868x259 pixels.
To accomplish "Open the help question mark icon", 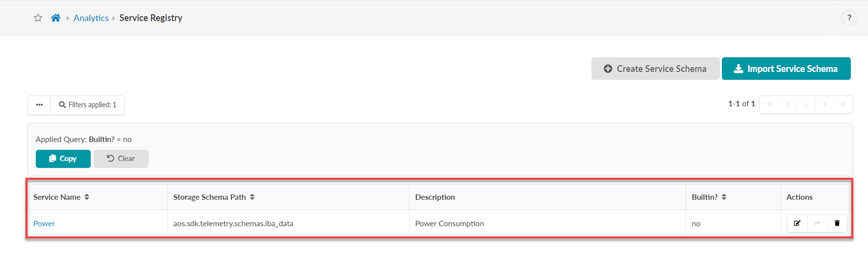I will [849, 18].
